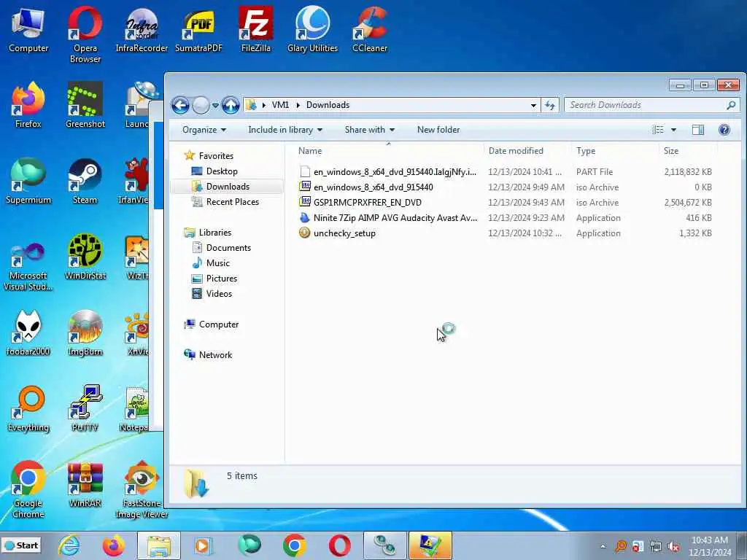Open the Opera Browser desktop shortcut

85,34
